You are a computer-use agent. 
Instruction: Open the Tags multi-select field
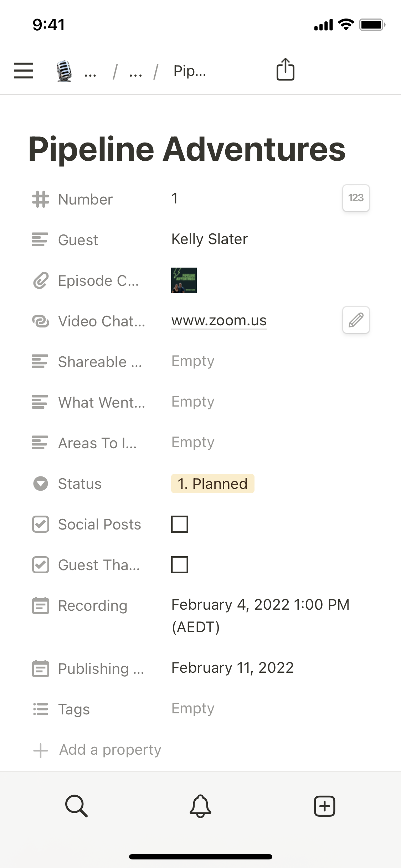[x=193, y=708]
